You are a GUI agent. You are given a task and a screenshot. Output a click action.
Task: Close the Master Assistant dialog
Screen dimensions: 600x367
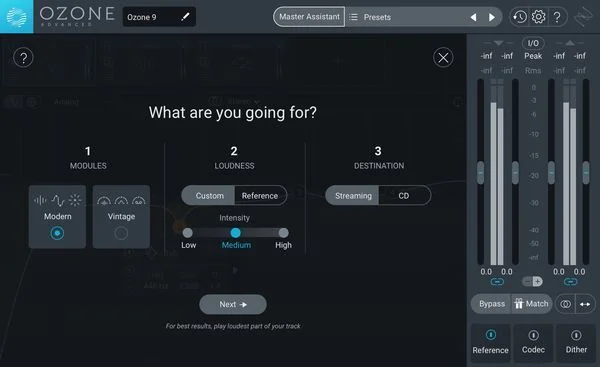(x=443, y=58)
